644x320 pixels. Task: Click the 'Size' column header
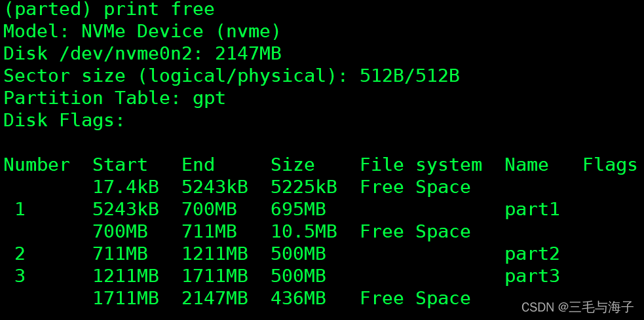293,165
